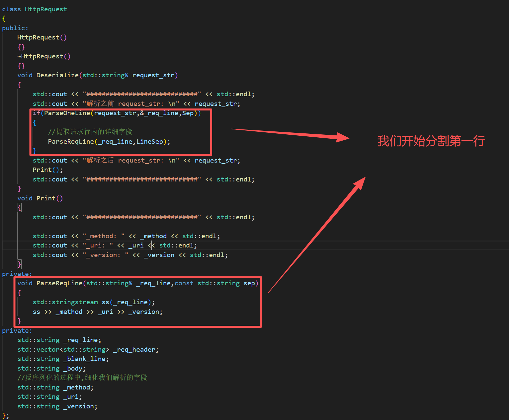Click the 'std::stringstream ss(_req_line);' line
Image resolution: width=509 pixels, height=420 pixels.
pyautogui.click(x=94, y=302)
